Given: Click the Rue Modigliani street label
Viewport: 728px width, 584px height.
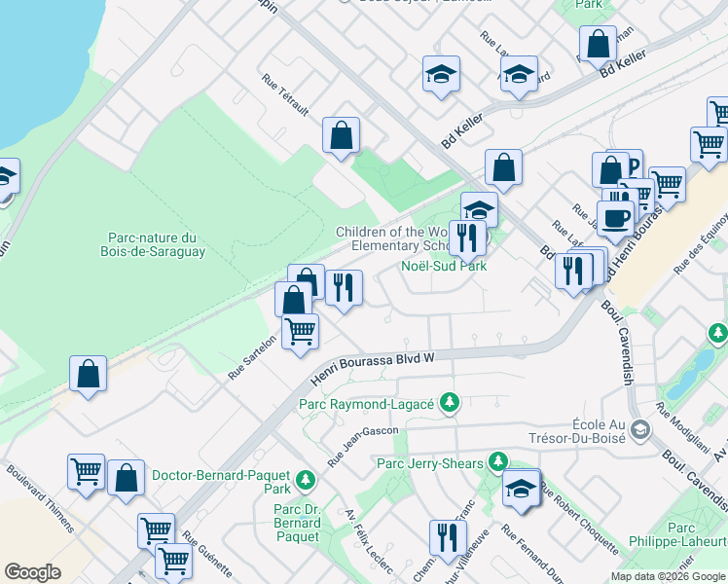Looking at the screenshot, I should pos(682,427).
